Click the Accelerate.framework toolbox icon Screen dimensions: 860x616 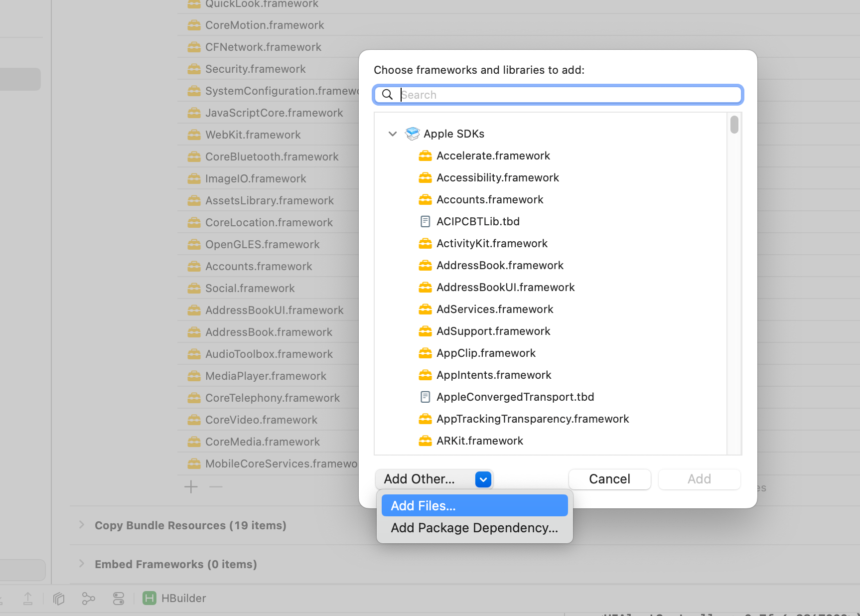pyautogui.click(x=425, y=156)
